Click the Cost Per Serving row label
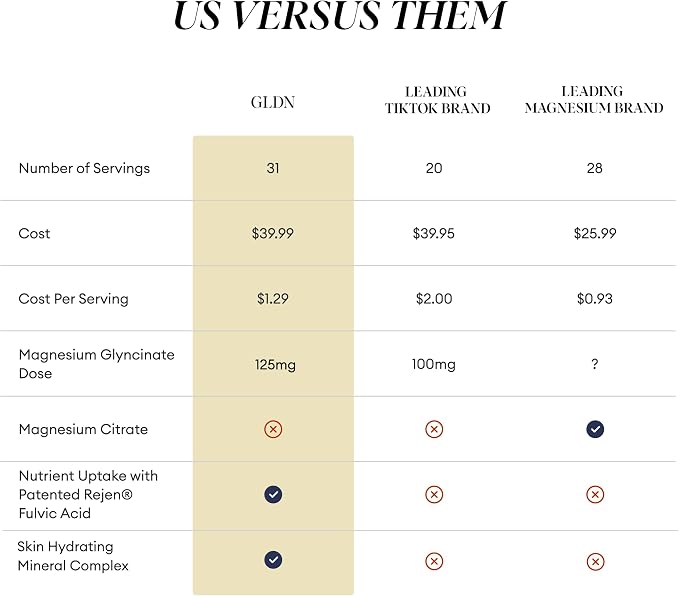 tap(74, 299)
